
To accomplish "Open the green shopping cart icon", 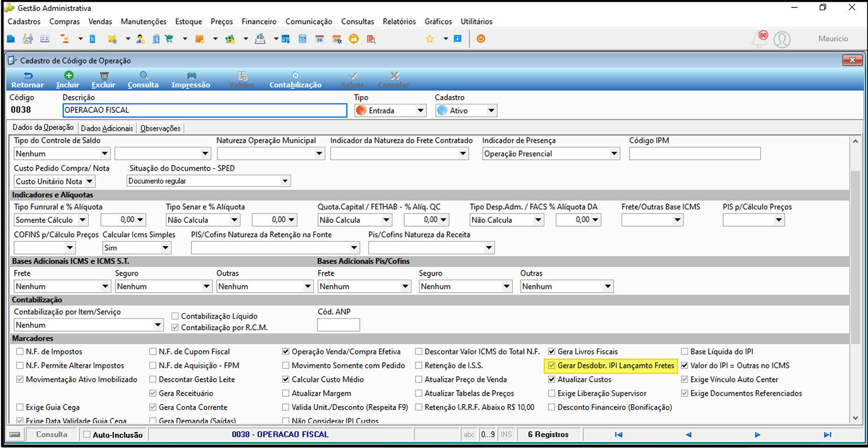I will [x=169, y=39].
